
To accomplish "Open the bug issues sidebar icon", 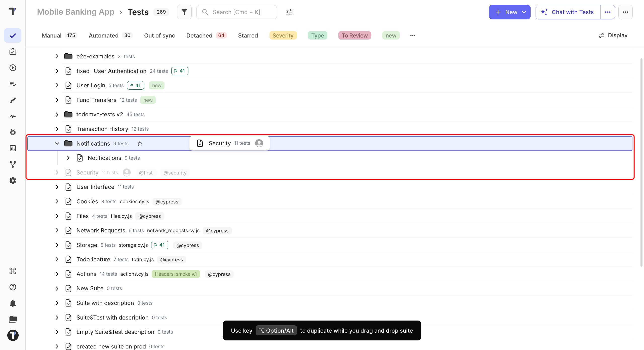I will click(x=13, y=132).
